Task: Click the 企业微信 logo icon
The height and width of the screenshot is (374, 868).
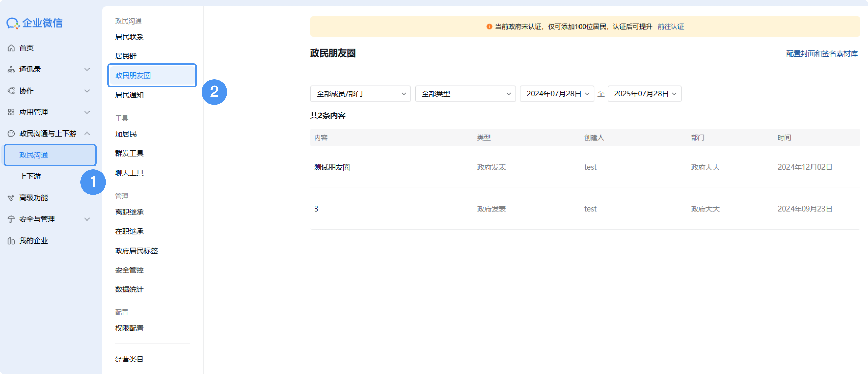Action: point(13,23)
